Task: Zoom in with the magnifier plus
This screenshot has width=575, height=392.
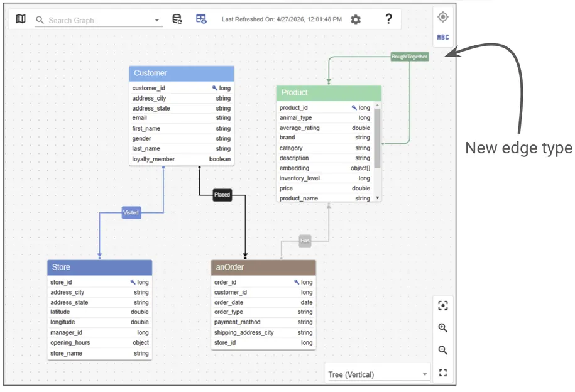Action: [x=443, y=328]
